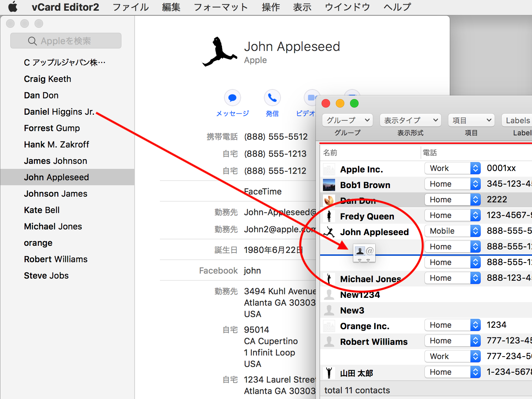The height and width of the screenshot is (399, 532).
Task: Click the Apple Inc. company icon
Action: (329, 170)
